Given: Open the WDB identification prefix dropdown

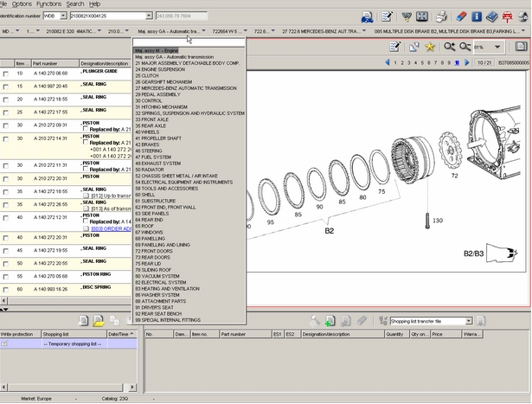Looking at the screenshot, I should (63, 16).
